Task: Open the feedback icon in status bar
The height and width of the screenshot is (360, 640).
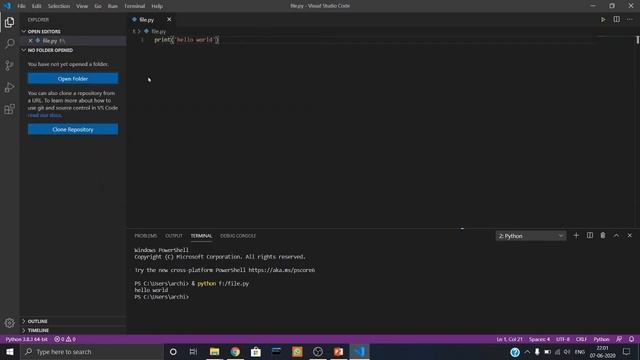Action: [619, 339]
